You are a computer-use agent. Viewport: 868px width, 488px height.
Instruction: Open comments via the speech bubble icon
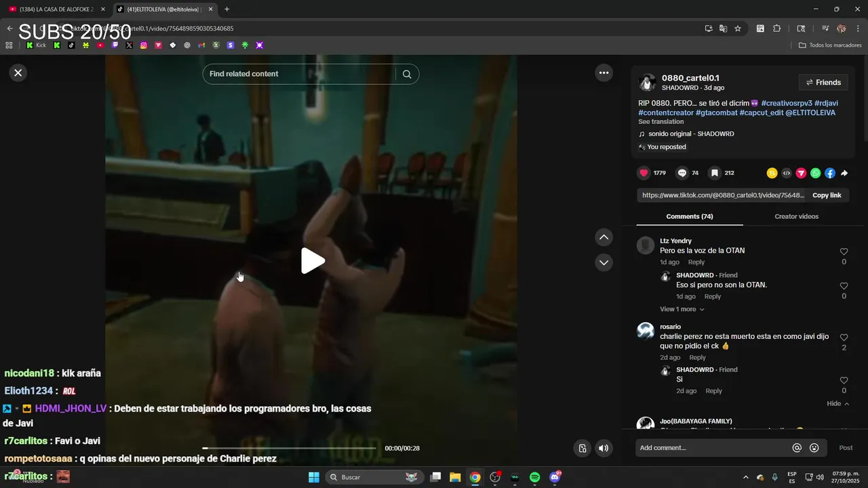point(682,173)
